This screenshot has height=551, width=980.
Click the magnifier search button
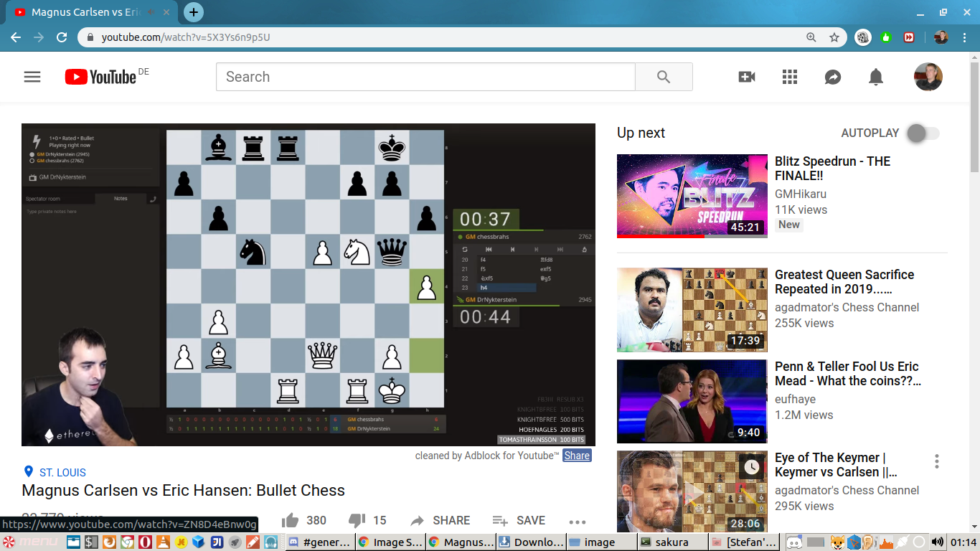664,77
